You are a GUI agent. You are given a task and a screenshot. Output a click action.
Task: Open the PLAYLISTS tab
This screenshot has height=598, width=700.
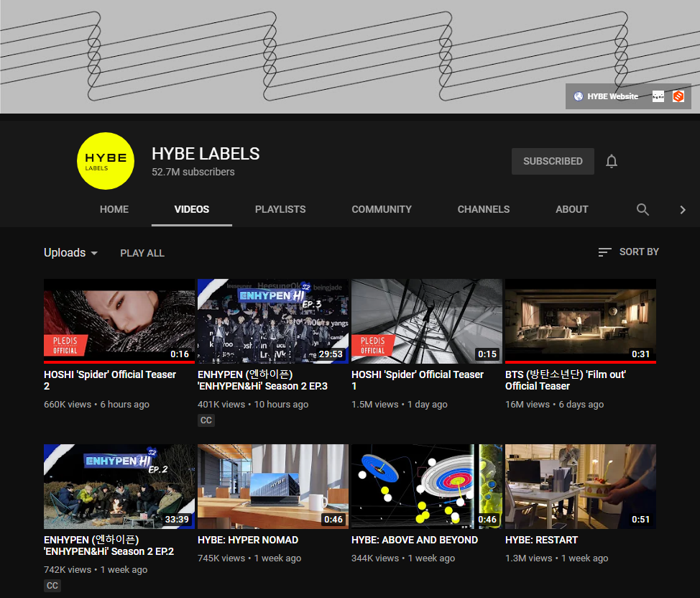(x=280, y=209)
